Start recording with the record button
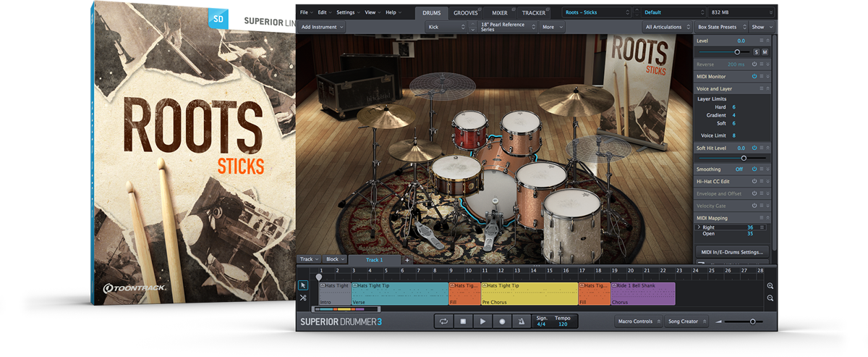The image size is (868, 357). pyautogui.click(x=502, y=322)
